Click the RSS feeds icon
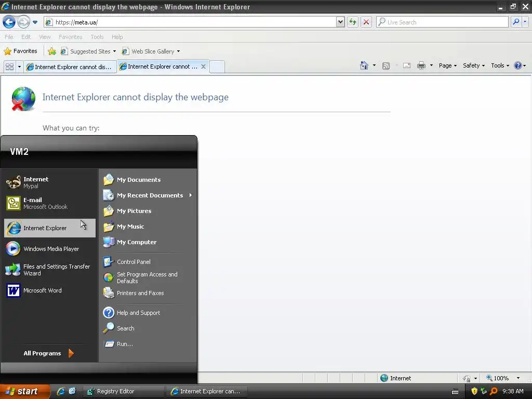 tap(386, 66)
